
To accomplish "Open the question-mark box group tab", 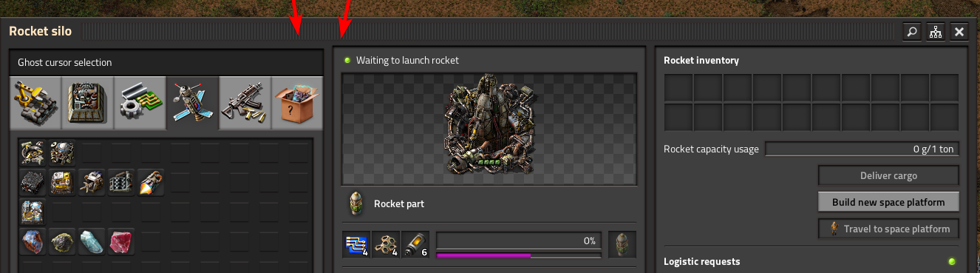I will tap(297, 103).
